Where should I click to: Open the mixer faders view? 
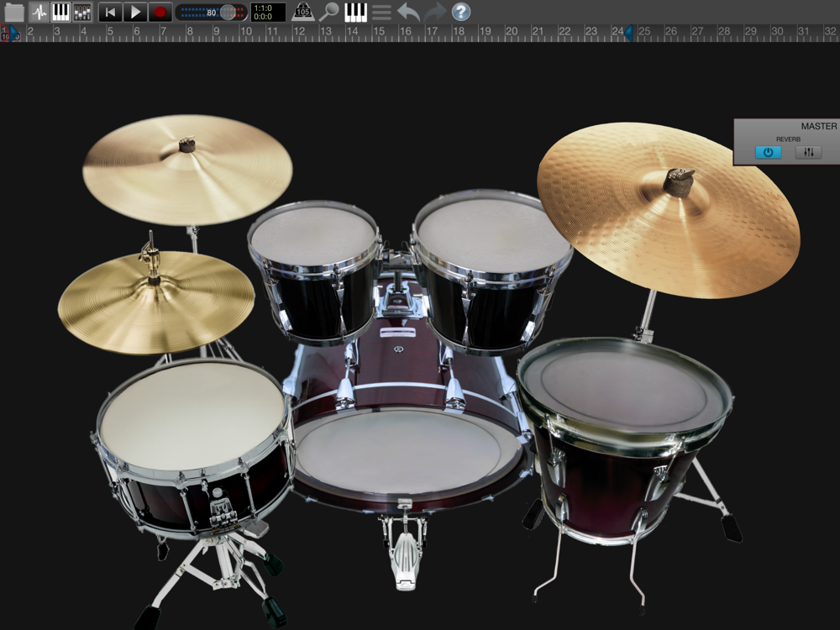point(82,12)
